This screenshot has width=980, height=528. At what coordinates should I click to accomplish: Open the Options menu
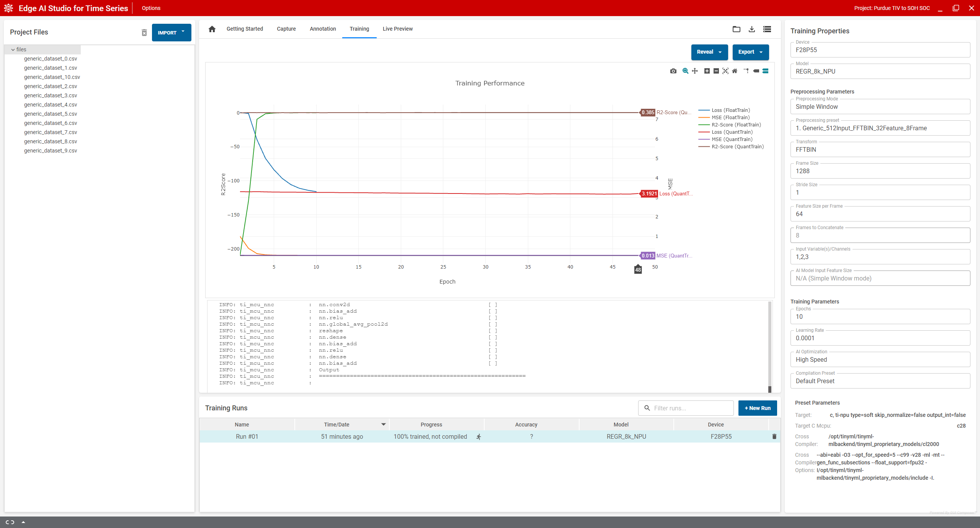tap(151, 8)
